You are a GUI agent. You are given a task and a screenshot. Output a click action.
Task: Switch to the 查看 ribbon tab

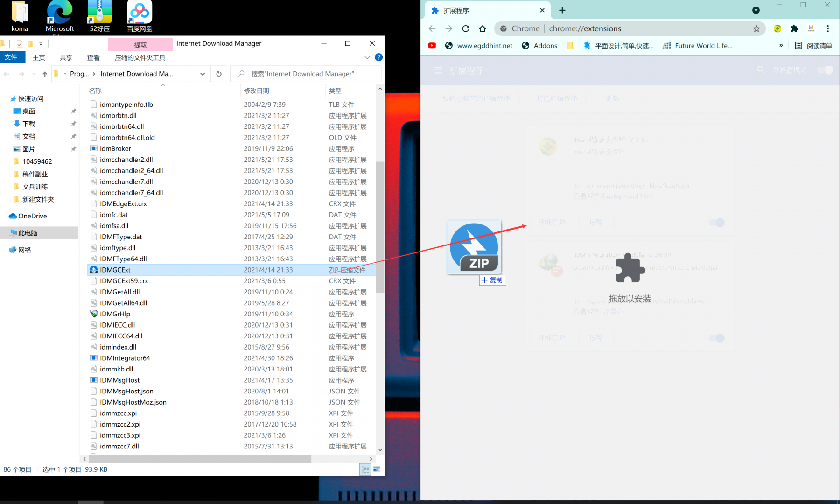click(x=93, y=57)
